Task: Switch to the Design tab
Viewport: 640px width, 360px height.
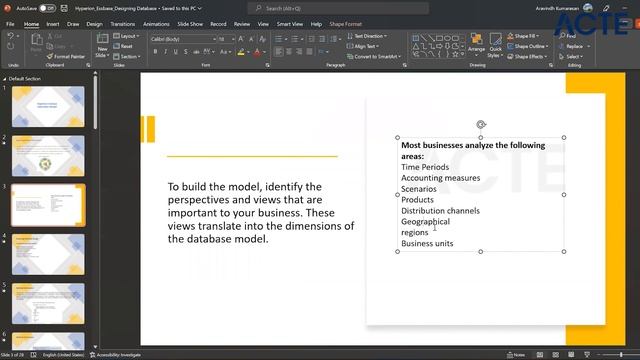Action: [94, 24]
